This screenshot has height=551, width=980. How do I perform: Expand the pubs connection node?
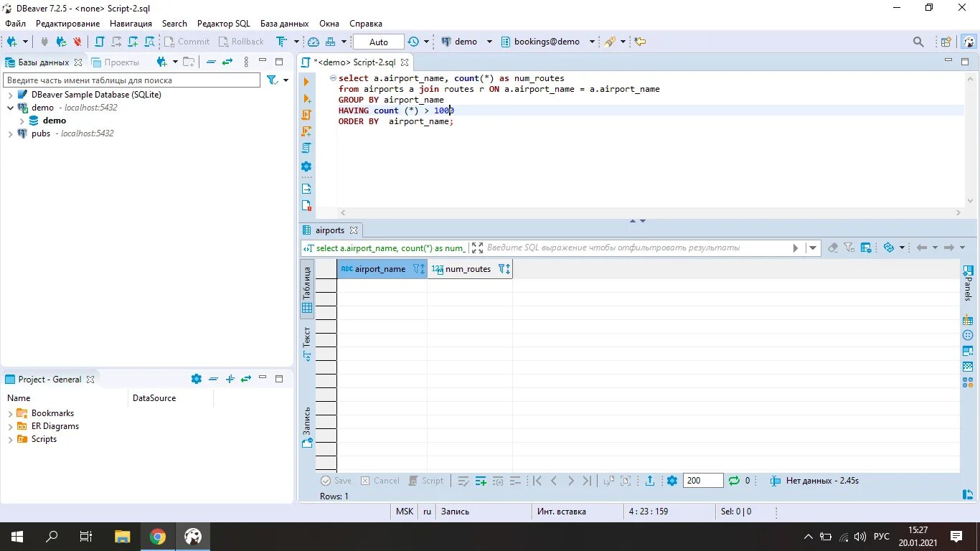pos(11,133)
